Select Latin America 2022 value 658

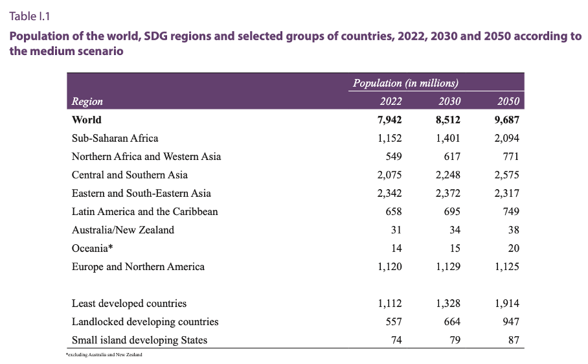[393, 211]
